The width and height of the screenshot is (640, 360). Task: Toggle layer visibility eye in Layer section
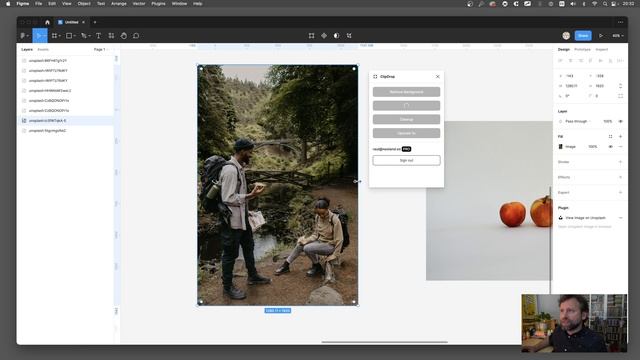[x=620, y=121]
